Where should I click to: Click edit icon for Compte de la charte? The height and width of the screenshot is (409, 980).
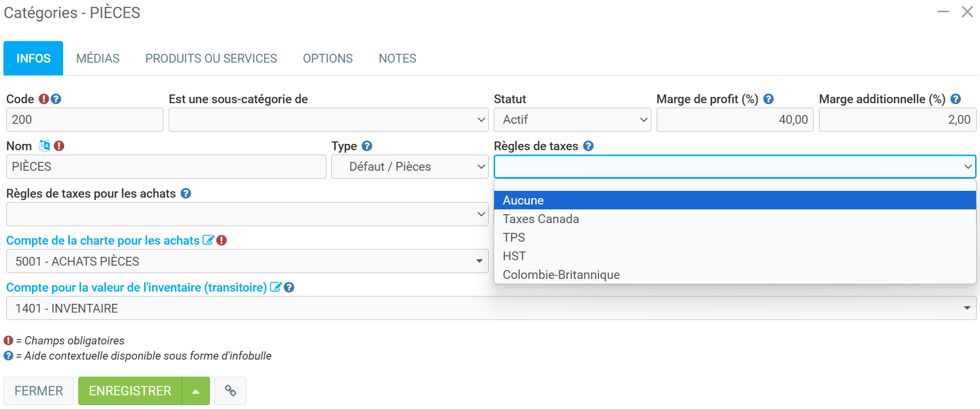tap(208, 240)
